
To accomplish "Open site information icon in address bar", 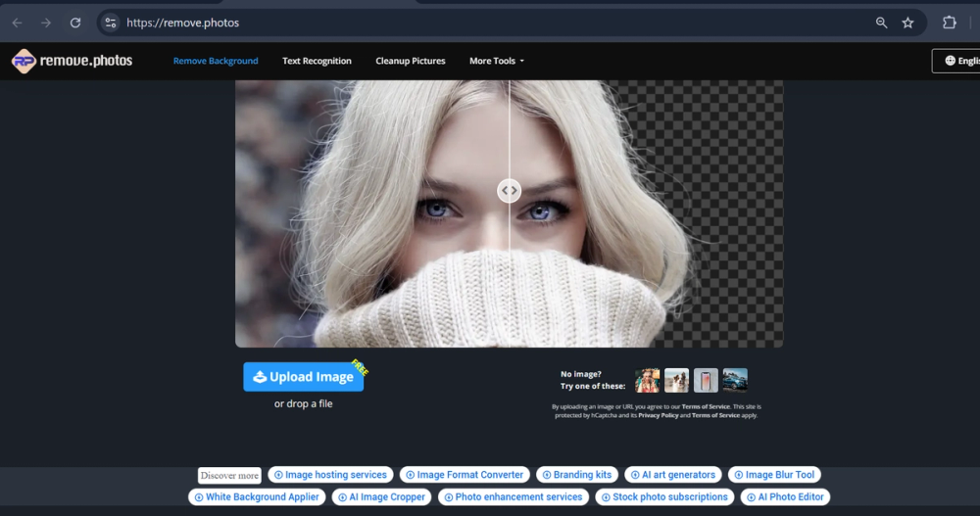I will click(x=111, y=23).
